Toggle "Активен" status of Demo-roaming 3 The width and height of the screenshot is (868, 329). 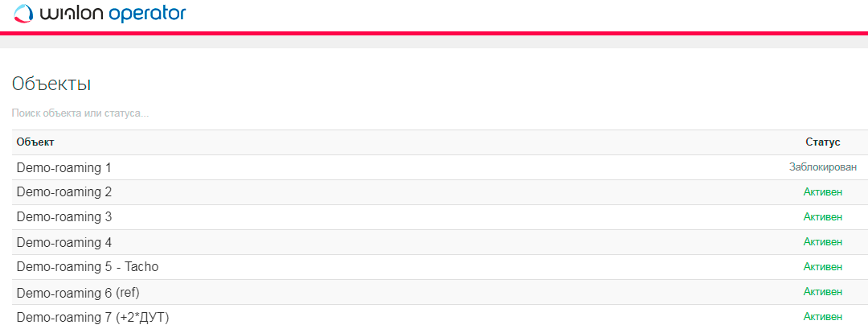click(x=822, y=217)
